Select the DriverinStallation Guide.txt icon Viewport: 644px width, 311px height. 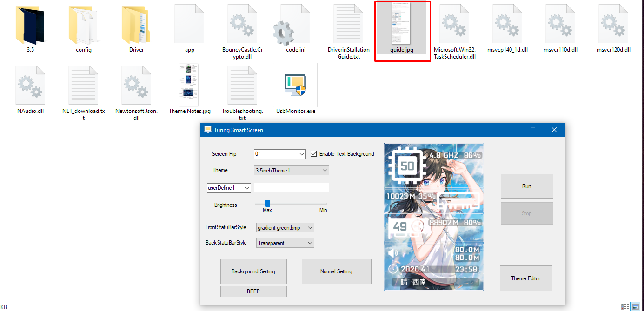348,24
